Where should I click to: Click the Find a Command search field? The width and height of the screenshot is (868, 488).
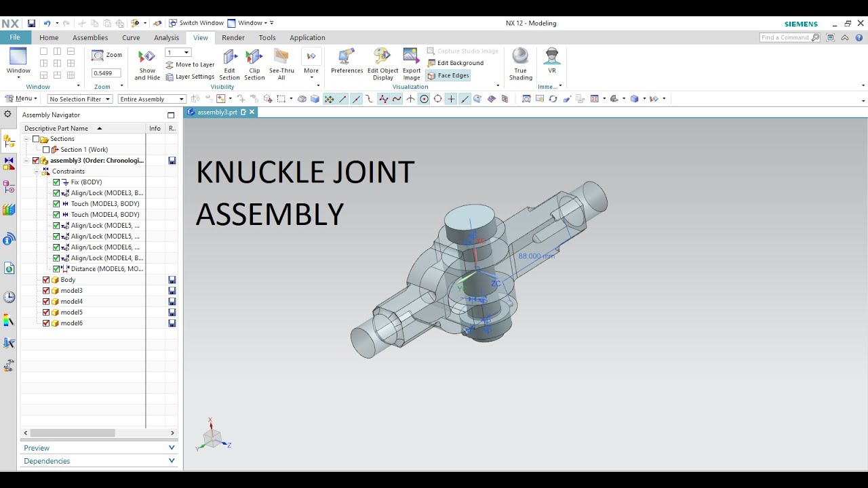tap(790, 38)
